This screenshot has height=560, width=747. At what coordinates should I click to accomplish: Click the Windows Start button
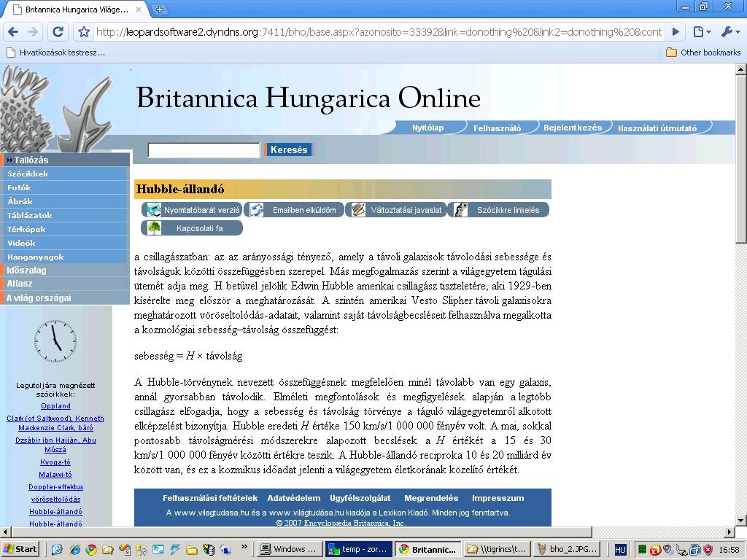(20, 549)
